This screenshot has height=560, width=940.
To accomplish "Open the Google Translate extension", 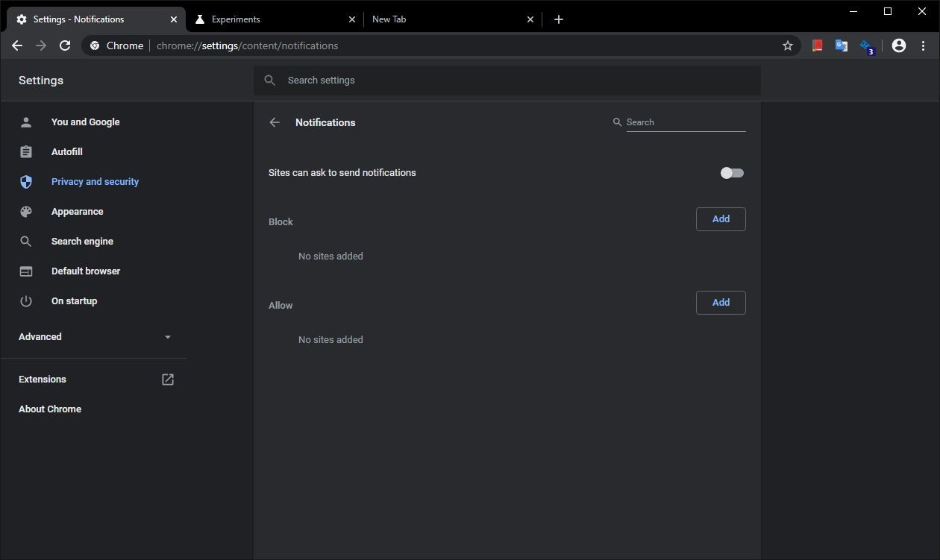I will pyautogui.click(x=841, y=45).
